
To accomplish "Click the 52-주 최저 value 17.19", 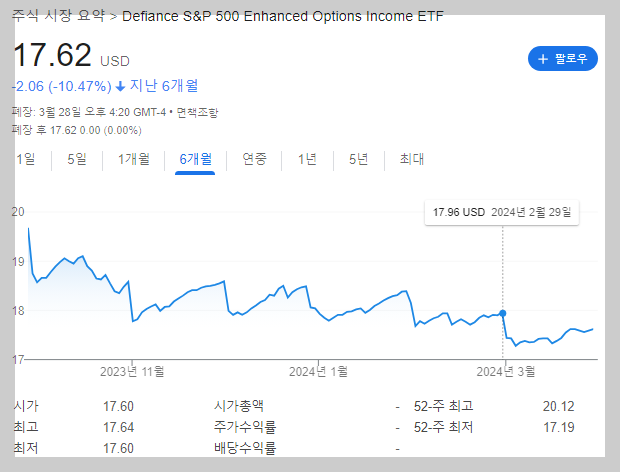I will pyautogui.click(x=559, y=427).
